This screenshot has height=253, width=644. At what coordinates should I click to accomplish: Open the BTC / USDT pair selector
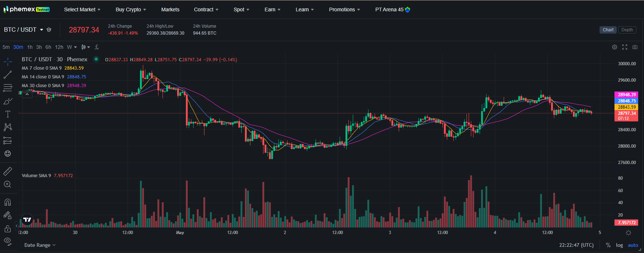(x=24, y=30)
